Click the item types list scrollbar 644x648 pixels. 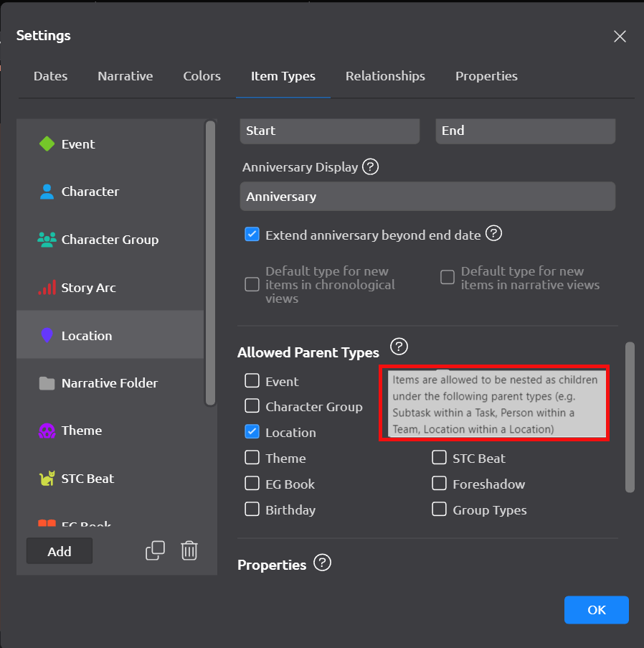click(x=210, y=263)
